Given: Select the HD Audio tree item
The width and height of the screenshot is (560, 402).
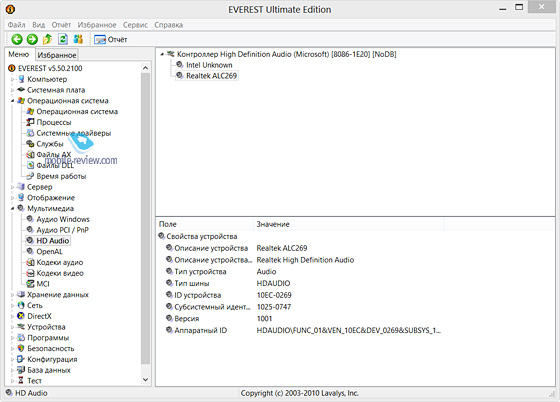Looking at the screenshot, I should pyautogui.click(x=52, y=241).
